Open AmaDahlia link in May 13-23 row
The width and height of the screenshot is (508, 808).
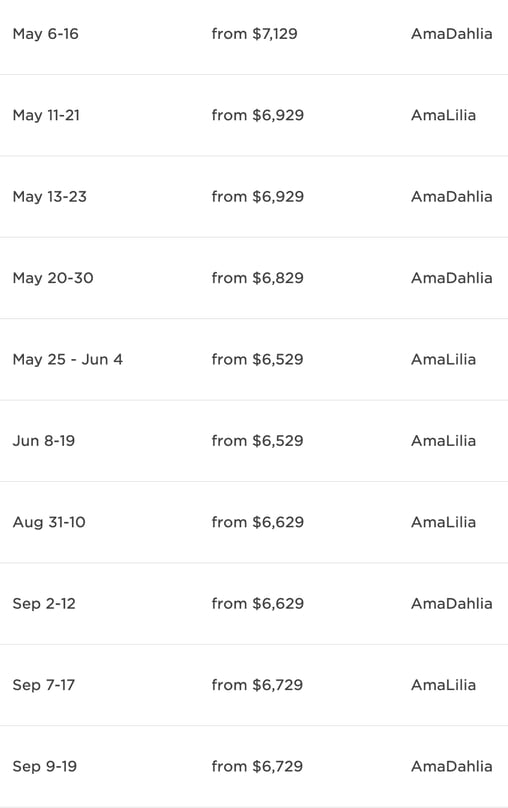451,196
